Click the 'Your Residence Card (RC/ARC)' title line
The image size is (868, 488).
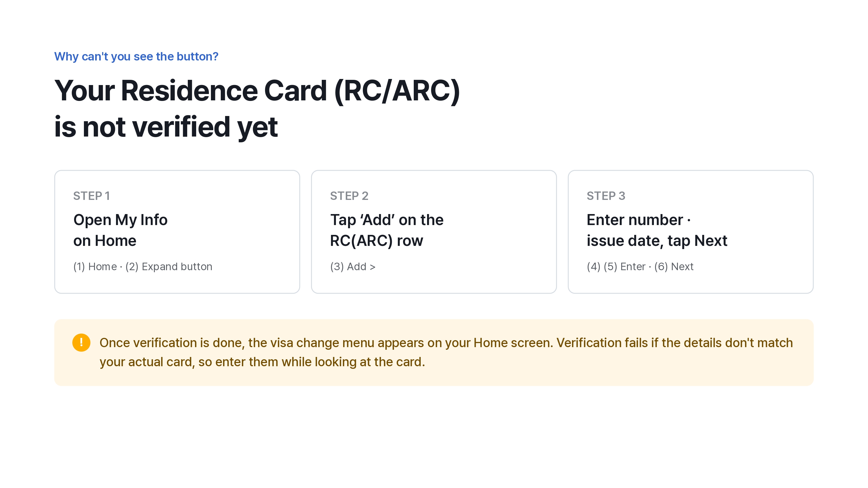point(257,91)
